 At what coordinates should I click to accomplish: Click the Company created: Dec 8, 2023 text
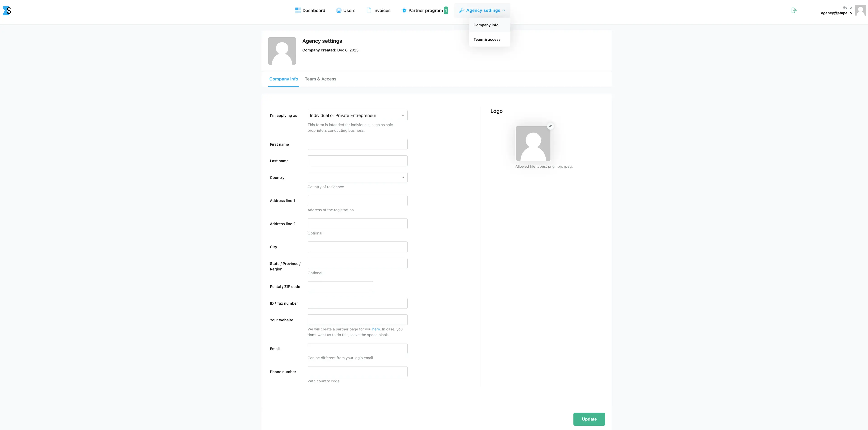point(330,50)
